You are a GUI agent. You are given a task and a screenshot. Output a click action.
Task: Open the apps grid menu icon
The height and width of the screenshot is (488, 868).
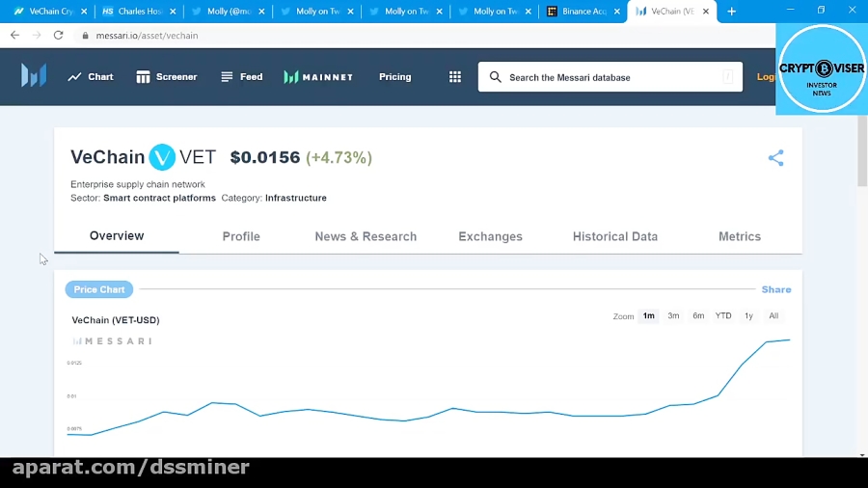[x=455, y=77]
